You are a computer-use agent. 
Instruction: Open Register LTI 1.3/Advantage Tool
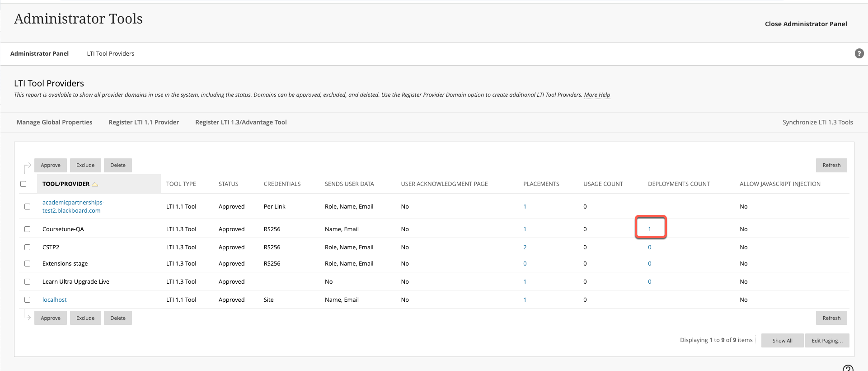(241, 122)
